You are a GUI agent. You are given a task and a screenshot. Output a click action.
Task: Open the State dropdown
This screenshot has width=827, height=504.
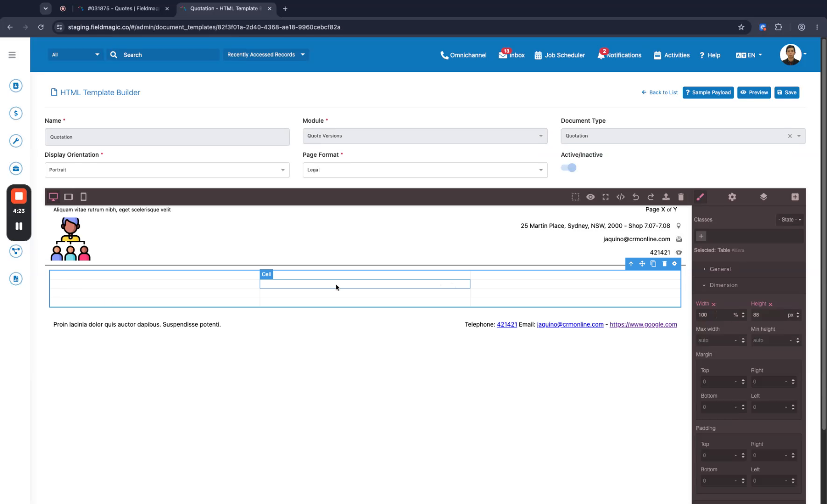pyautogui.click(x=790, y=220)
